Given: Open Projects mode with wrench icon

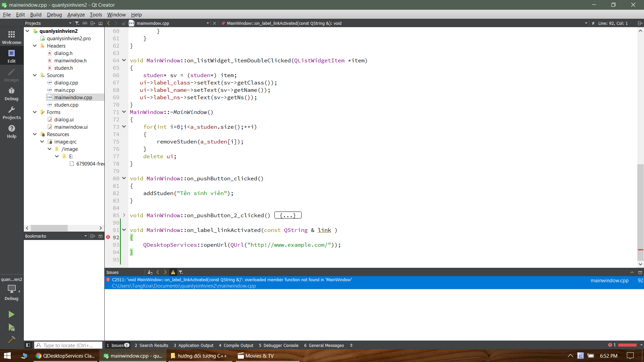Looking at the screenshot, I should [11, 113].
